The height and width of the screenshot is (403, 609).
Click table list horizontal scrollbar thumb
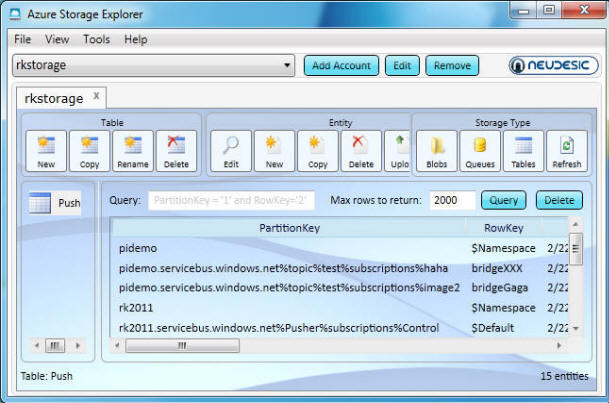click(x=55, y=345)
